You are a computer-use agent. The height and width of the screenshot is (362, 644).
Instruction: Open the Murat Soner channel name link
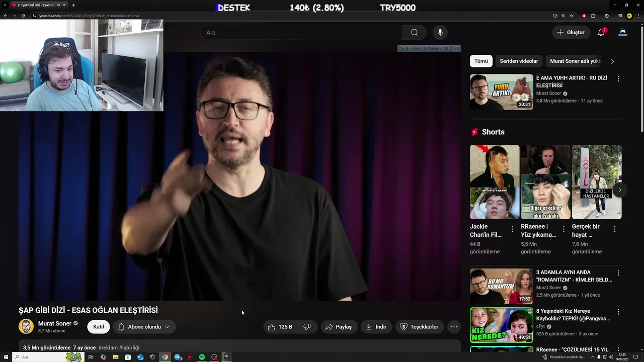tap(55, 323)
